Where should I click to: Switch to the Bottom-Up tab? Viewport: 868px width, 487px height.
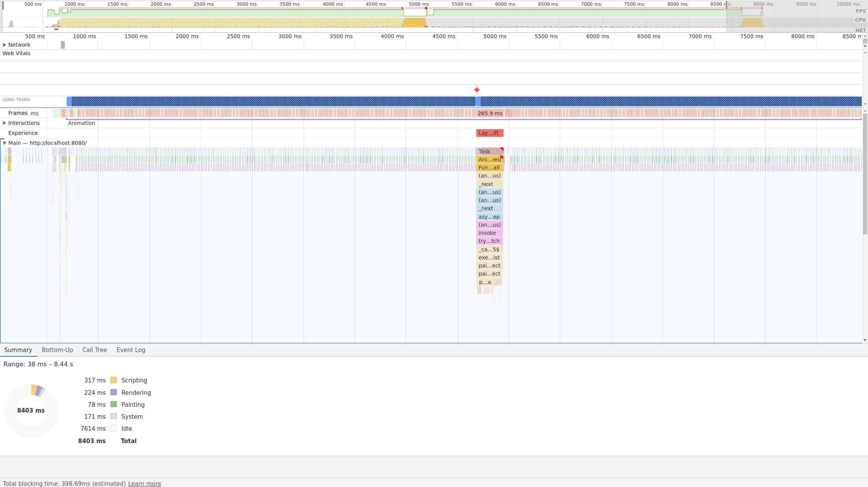pyautogui.click(x=57, y=350)
